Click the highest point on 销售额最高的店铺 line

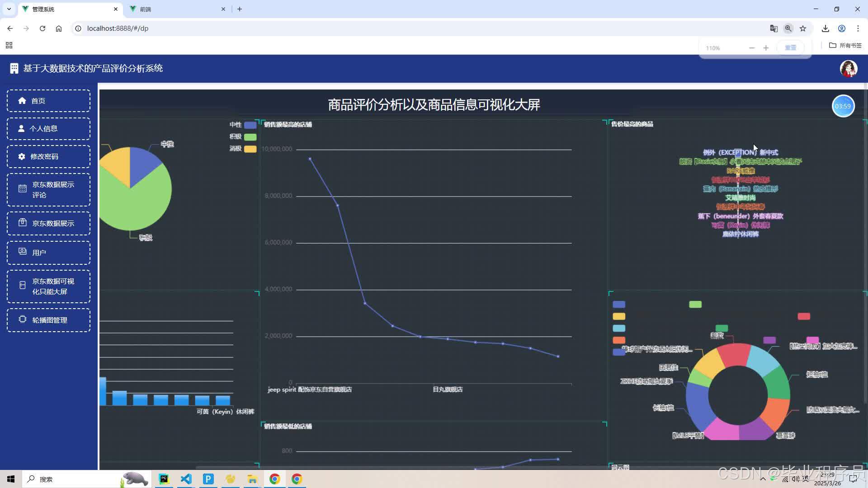coord(310,159)
